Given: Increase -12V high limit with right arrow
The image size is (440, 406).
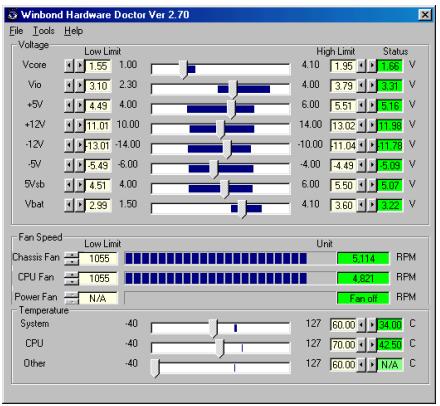Looking at the screenshot, I should pos(372,145).
